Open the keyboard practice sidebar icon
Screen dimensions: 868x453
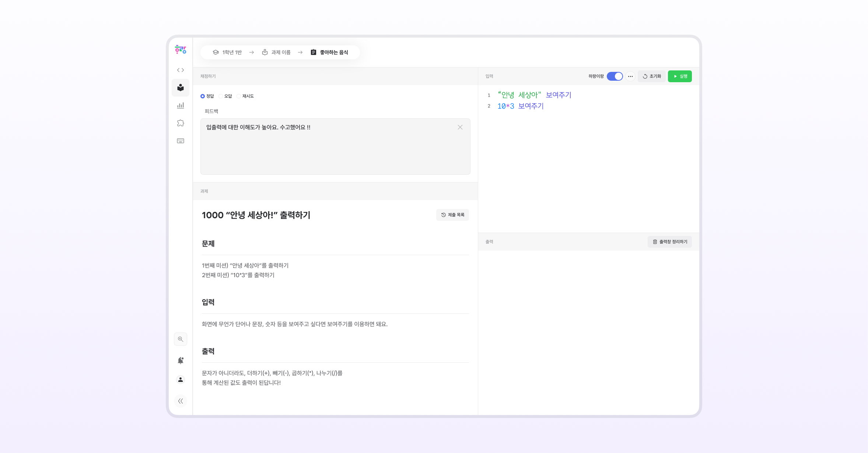pos(180,141)
